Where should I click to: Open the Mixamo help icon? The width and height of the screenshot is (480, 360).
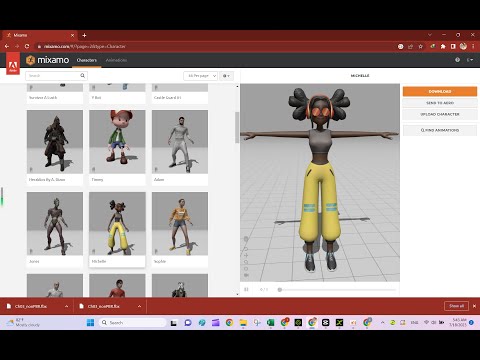click(x=457, y=60)
